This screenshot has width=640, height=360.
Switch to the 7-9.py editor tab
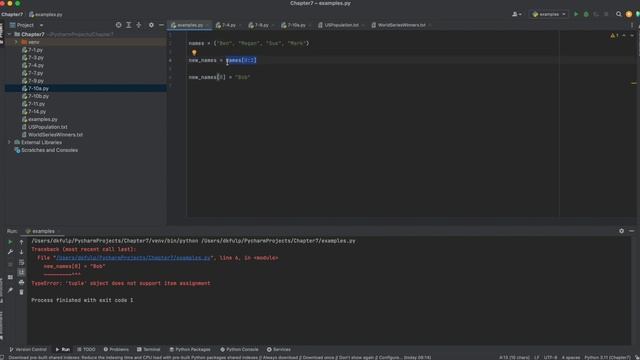click(260, 25)
